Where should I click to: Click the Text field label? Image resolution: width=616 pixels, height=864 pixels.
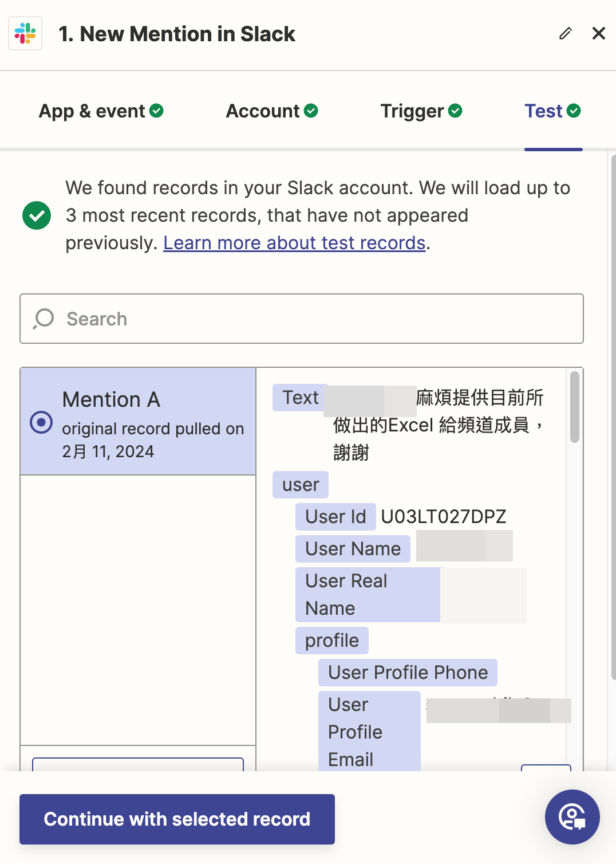coord(301,398)
